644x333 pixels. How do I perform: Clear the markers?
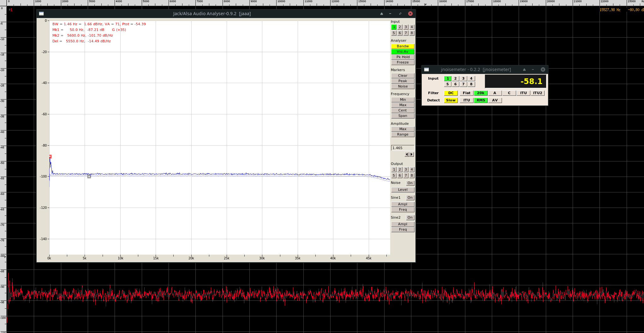point(402,76)
